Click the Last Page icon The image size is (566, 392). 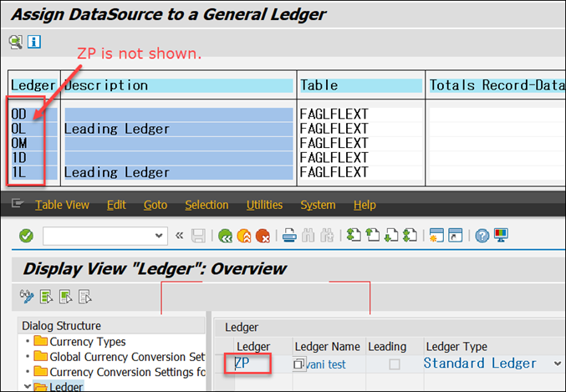pyautogui.click(x=410, y=236)
